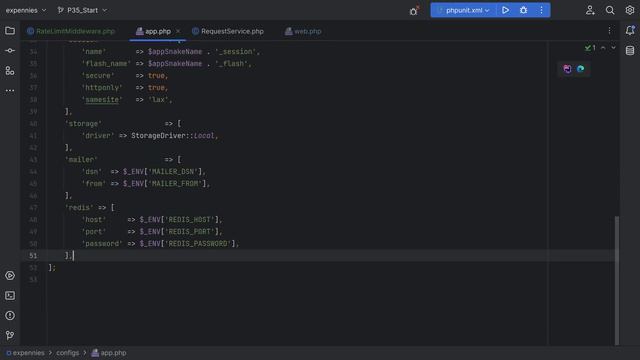The image size is (640, 360).
Task: Switch to web.php tab
Action: point(303,31)
